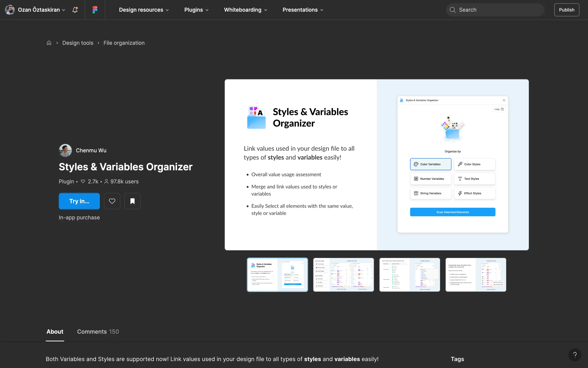The width and height of the screenshot is (588, 368).
Task: Open the help question mark button
Action: click(575, 355)
